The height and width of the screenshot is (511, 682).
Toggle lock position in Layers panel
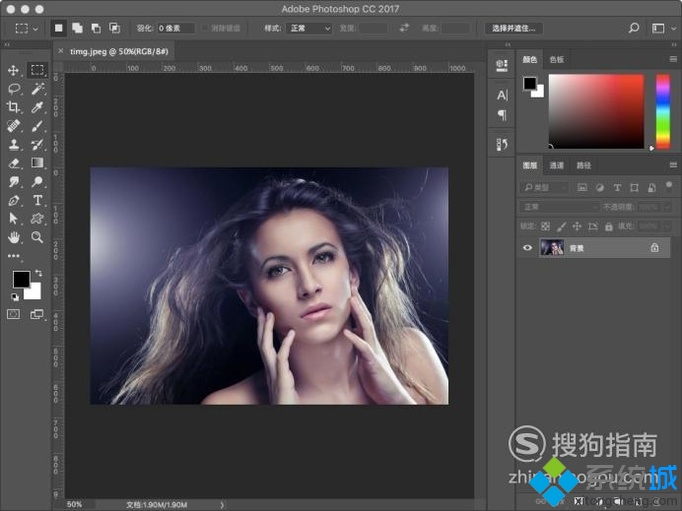pos(577,226)
